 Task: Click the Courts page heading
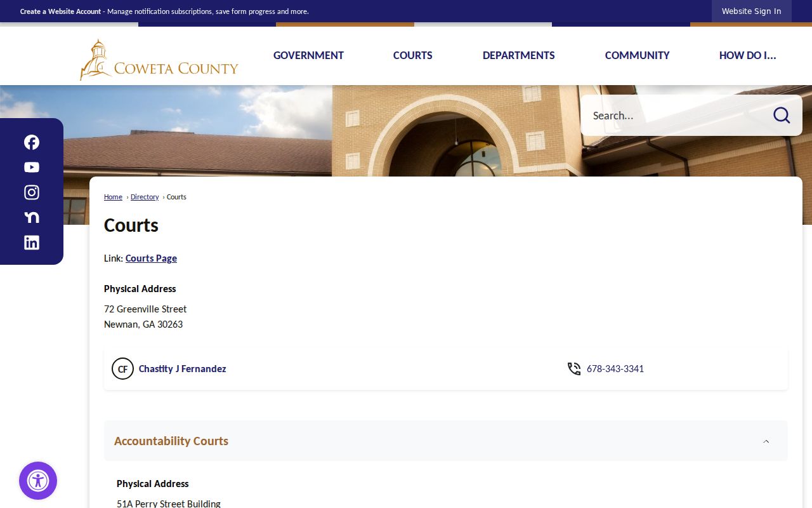tap(131, 225)
